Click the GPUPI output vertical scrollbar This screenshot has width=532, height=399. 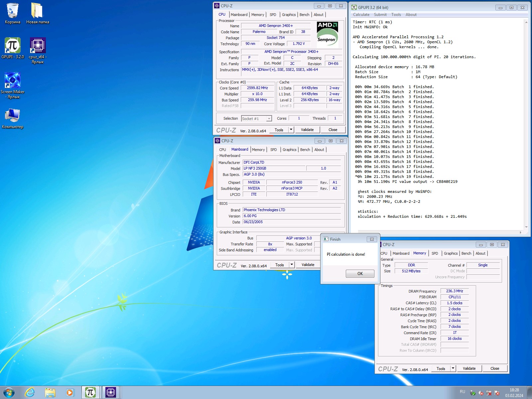526,124
